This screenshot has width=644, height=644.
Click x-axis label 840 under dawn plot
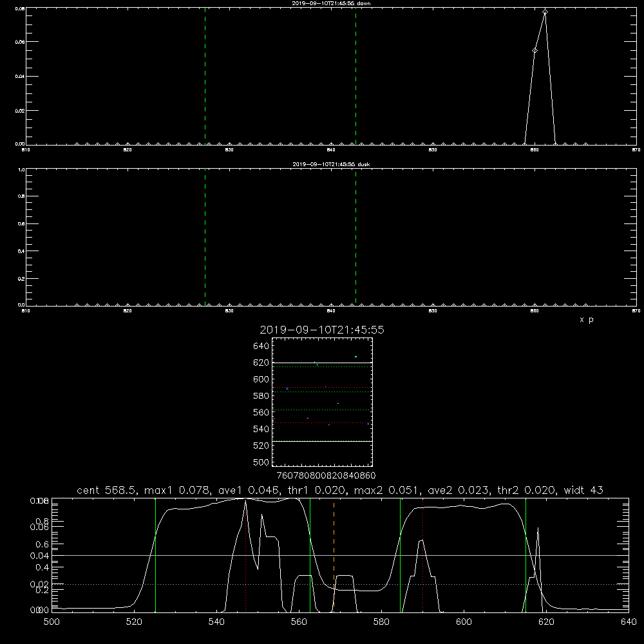[331, 150]
